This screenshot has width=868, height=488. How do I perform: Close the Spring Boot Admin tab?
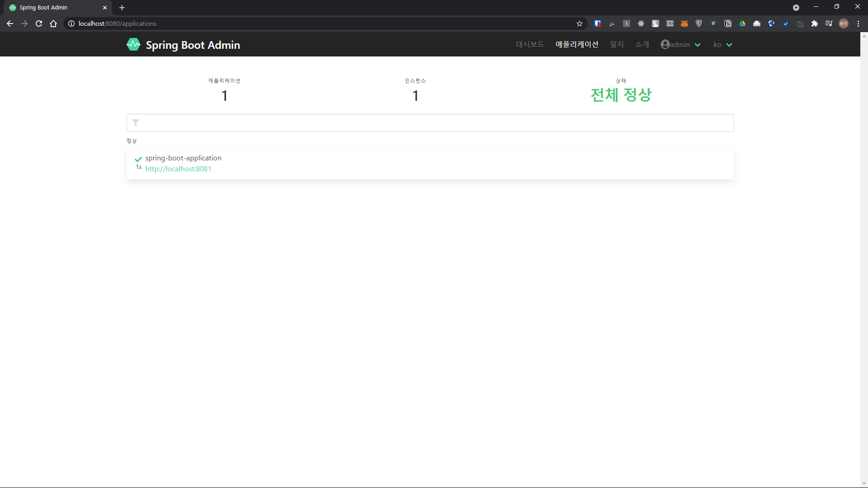[x=105, y=8]
